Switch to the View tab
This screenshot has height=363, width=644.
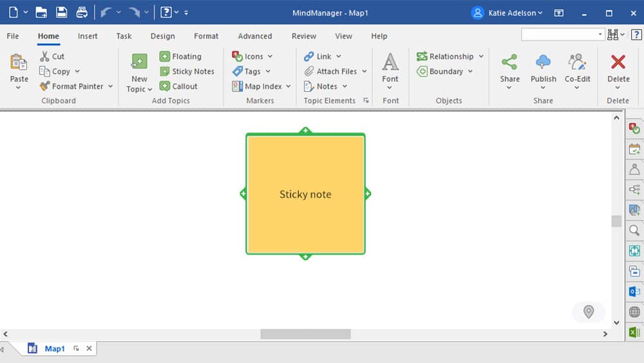point(343,36)
